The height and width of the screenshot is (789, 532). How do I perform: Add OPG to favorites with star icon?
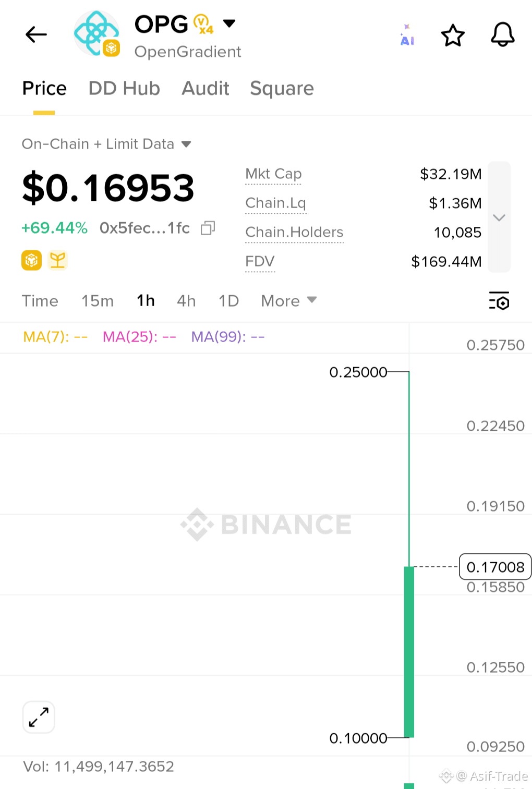[x=453, y=35]
